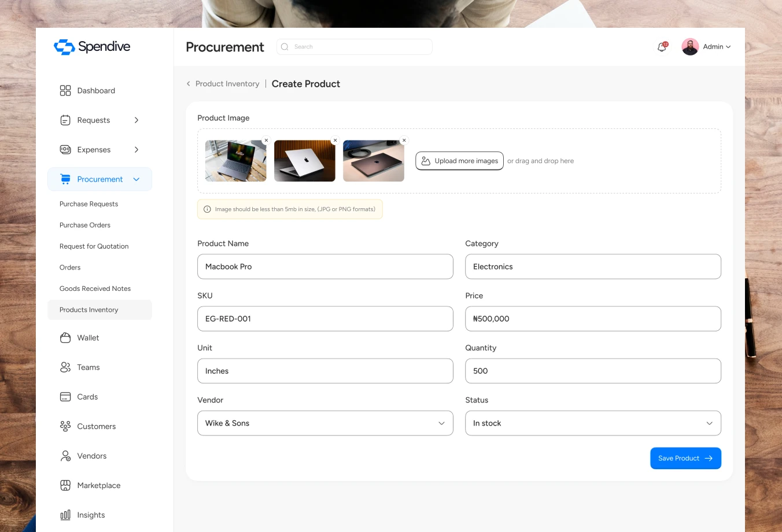The width and height of the screenshot is (782, 532).
Task: Open the Insights bar chart icon
Action: coord(65,515)
